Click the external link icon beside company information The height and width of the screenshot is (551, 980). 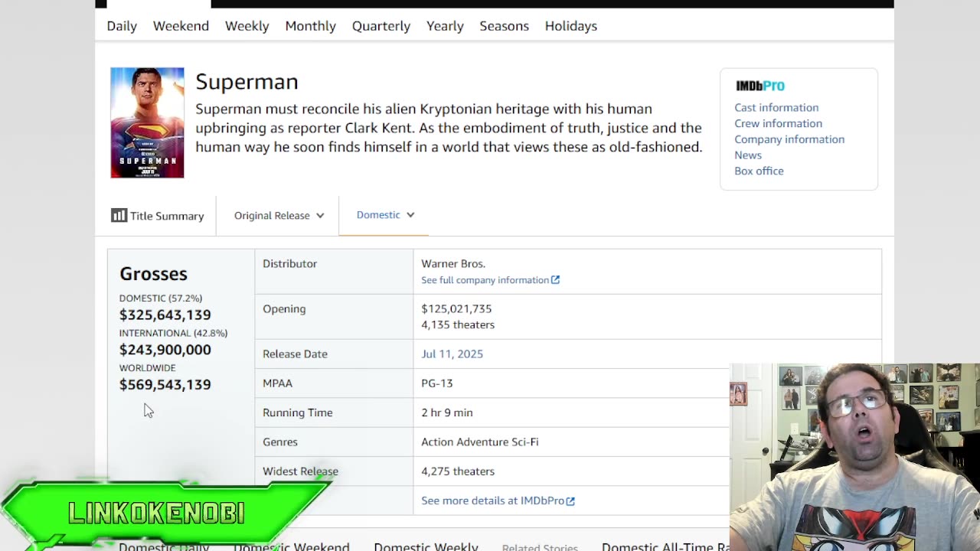tap(556, 280)
